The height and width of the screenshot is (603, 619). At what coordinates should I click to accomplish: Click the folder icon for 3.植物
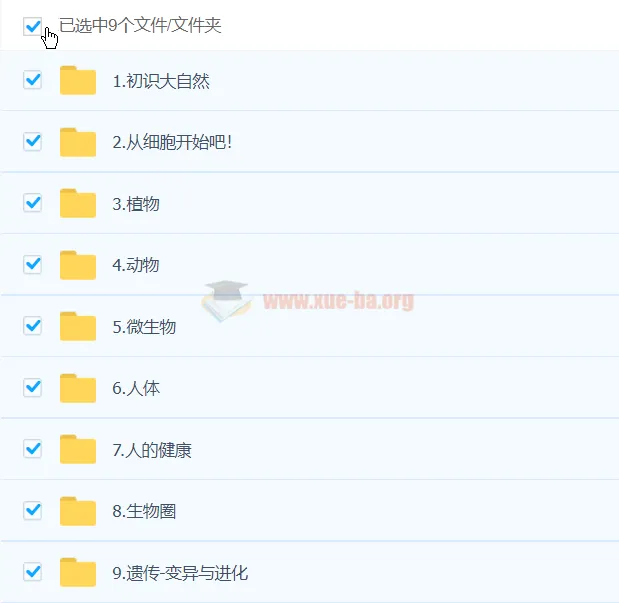78,203
